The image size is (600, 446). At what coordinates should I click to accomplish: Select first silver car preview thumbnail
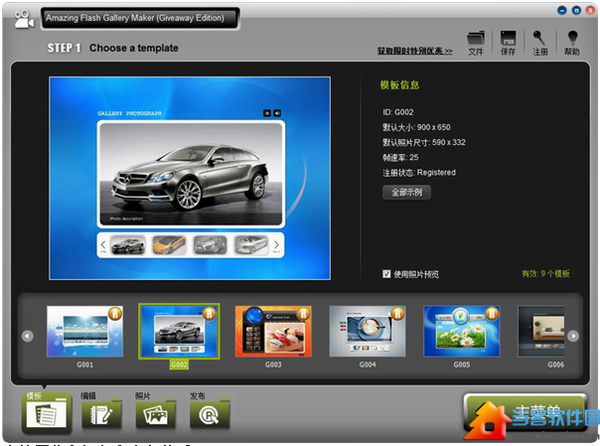pyautogui.click(x=128, y=245)
